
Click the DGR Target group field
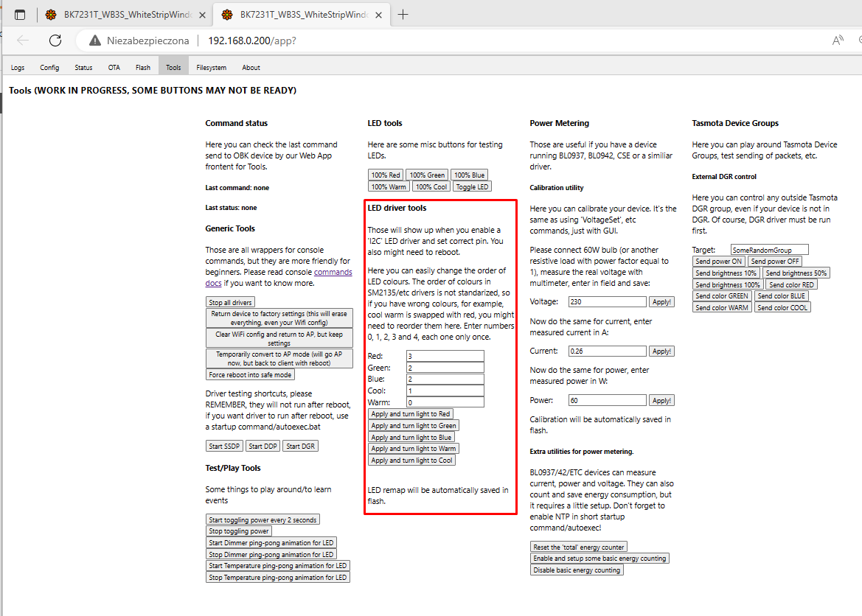click(x=770, y=250)
